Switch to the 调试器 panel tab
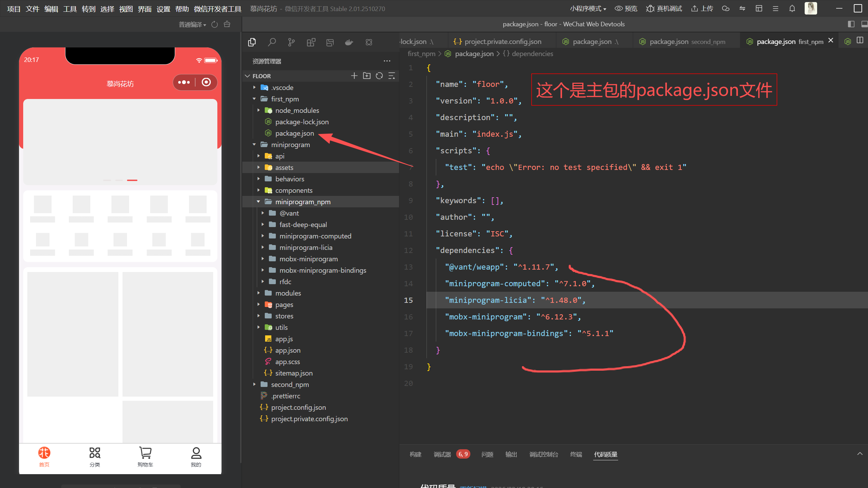The height and width of the screenshot is (488, 868). pos(442,454)
